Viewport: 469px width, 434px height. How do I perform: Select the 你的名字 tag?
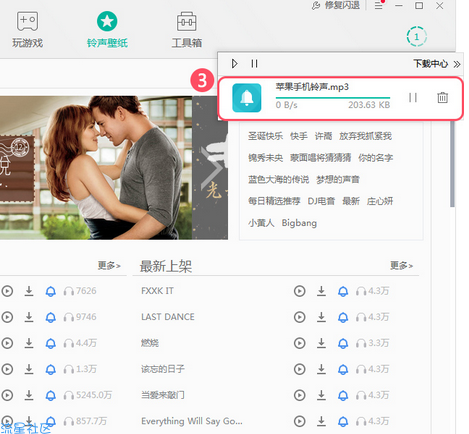[375, 158]
